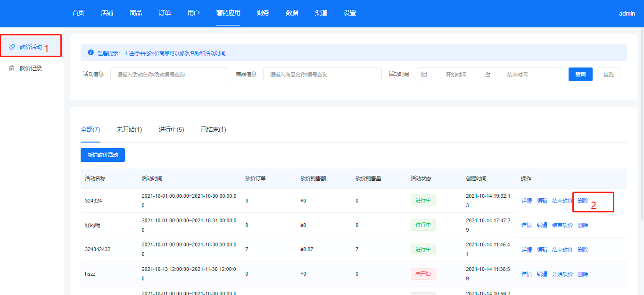The height and width of the screenshot is (295, 644).
Task: Switch to the 进行中(5) tab
Action: click(171, 129)
